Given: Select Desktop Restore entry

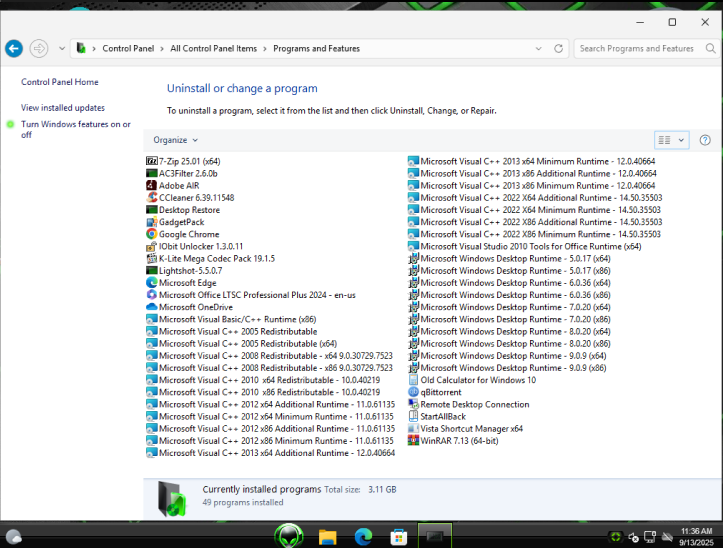Looking at the screenshot, I should tap(183, 210).
